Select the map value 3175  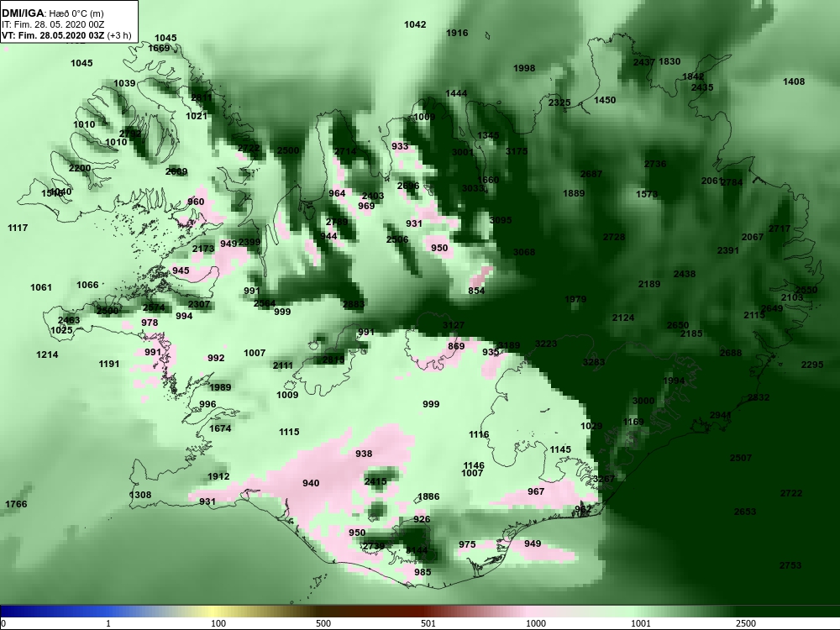click(x=517, y=151)
